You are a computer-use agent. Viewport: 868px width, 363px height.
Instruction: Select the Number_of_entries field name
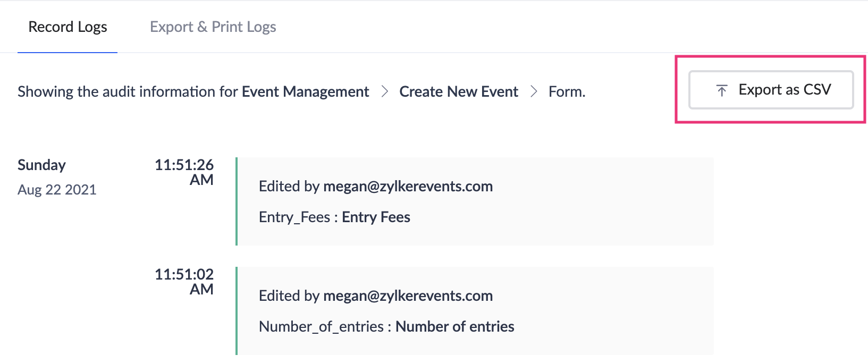321,326
